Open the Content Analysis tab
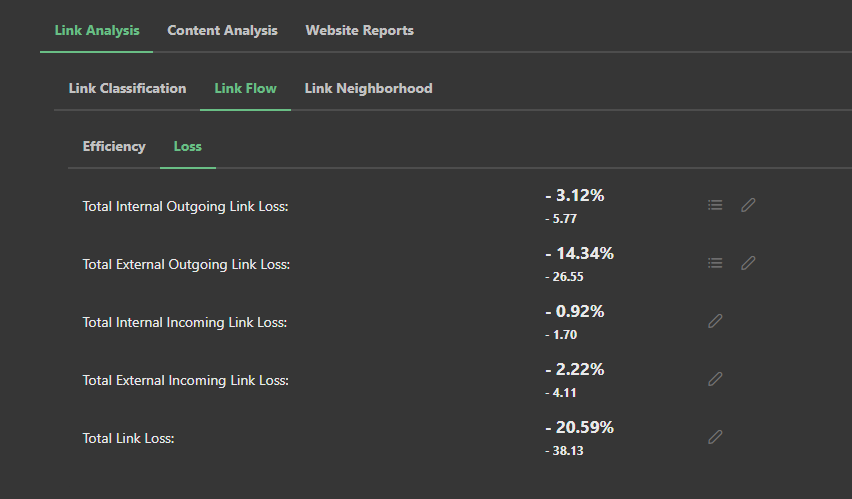The width and height of the screenshot is (852, 499). pos(222,30)
